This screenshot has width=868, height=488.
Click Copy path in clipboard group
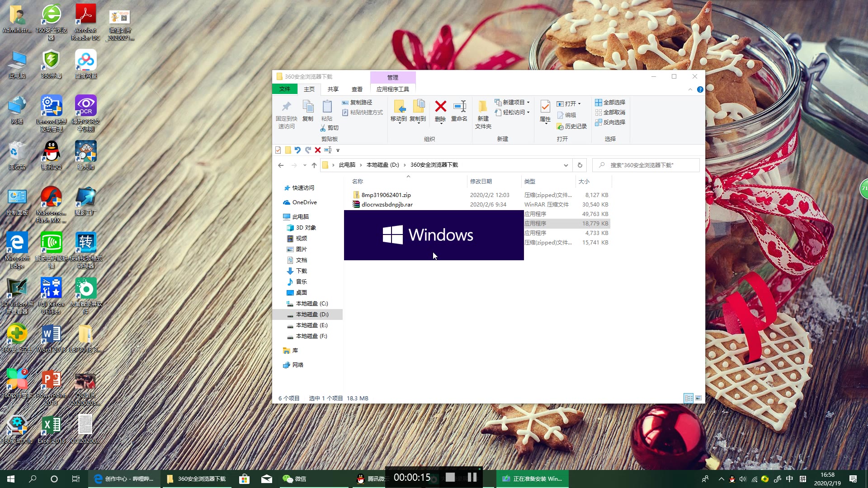click(357, 103)
